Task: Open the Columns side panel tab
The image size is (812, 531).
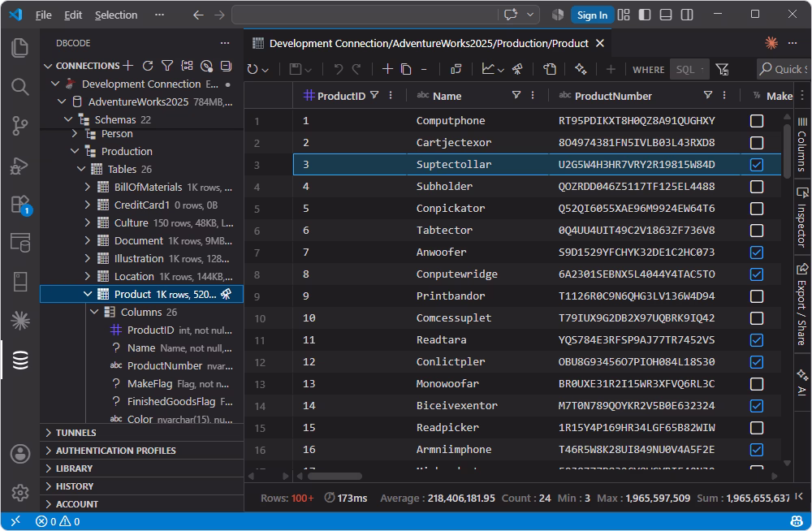Action: coord(801,144)
